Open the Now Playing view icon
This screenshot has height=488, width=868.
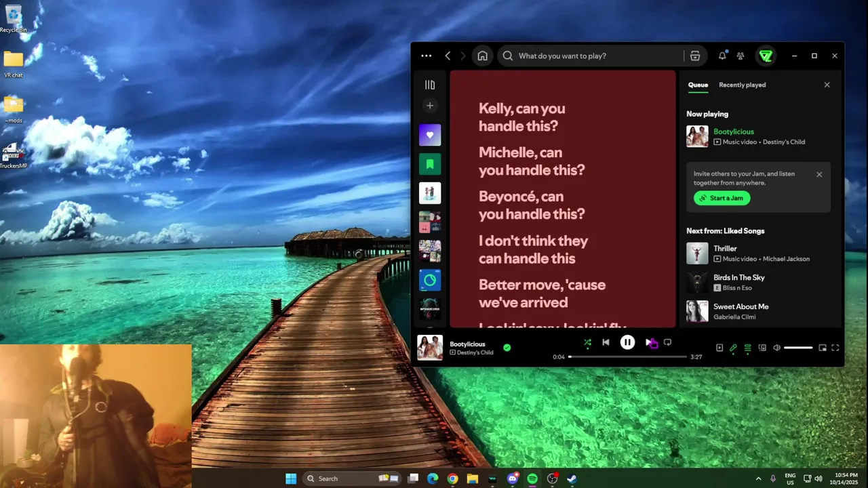pos(719,348)
